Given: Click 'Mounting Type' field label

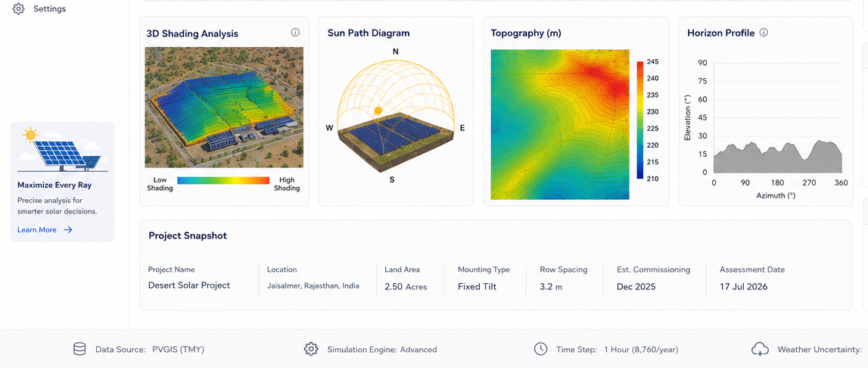Looking at the screenshot, I should [484, 270].
